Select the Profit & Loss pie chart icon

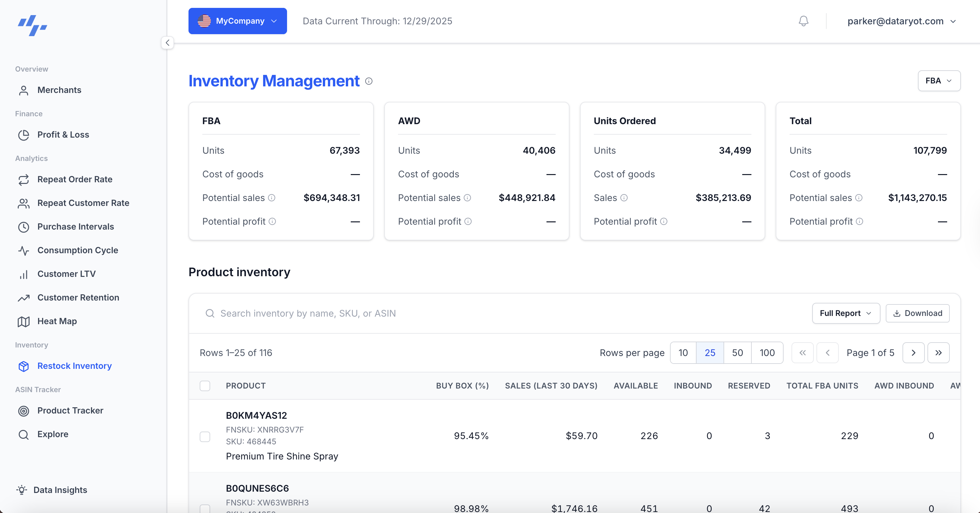click(24, 135)
